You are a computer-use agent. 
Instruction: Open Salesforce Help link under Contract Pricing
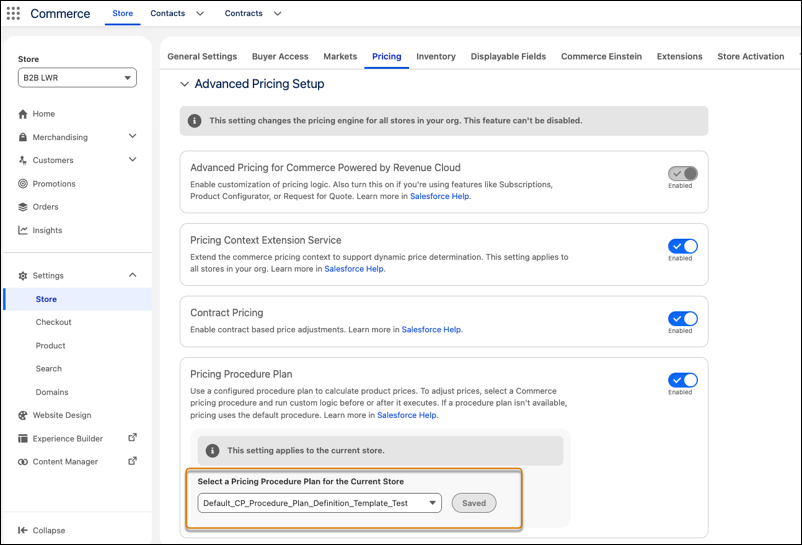(431, 330)
